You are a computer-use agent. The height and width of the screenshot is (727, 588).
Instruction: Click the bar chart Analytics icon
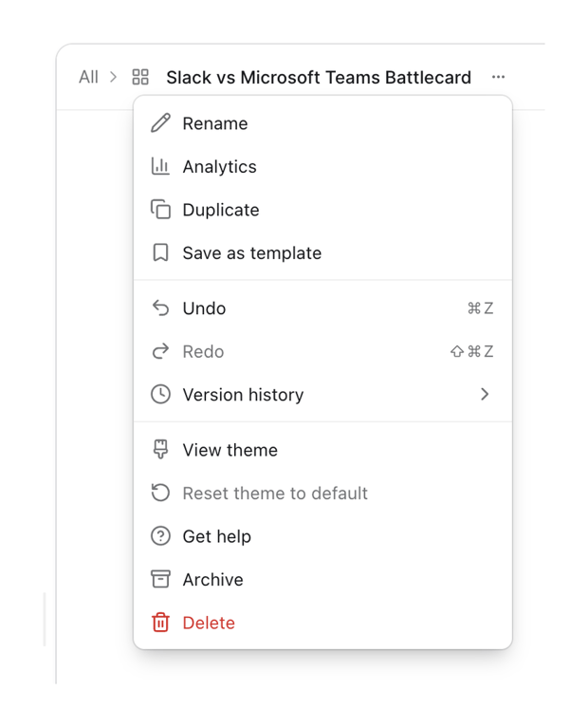click(160, 166)
